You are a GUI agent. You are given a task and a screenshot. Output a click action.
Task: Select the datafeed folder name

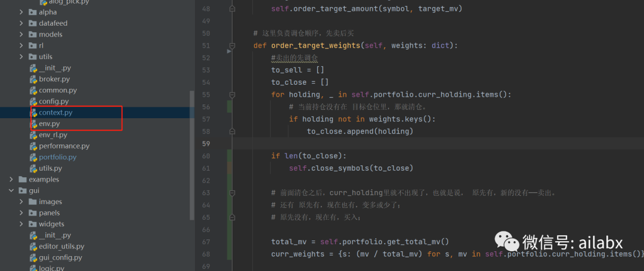[x=53, y=23]
